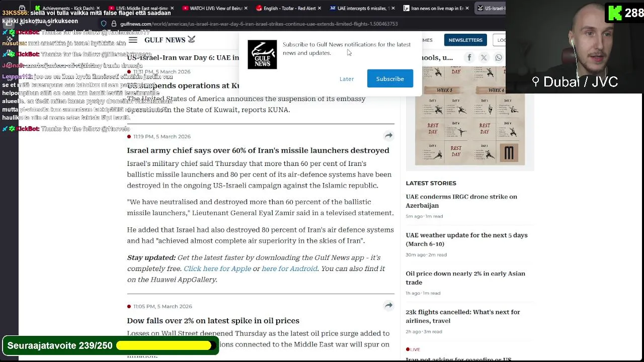This screenshot has height=362, width=644.
Task: Open Israel army chief says headline
Action: 258,150
